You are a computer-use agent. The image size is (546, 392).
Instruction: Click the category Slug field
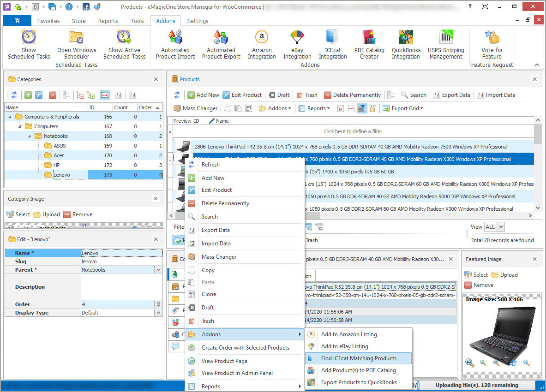[x=121, y=261]
